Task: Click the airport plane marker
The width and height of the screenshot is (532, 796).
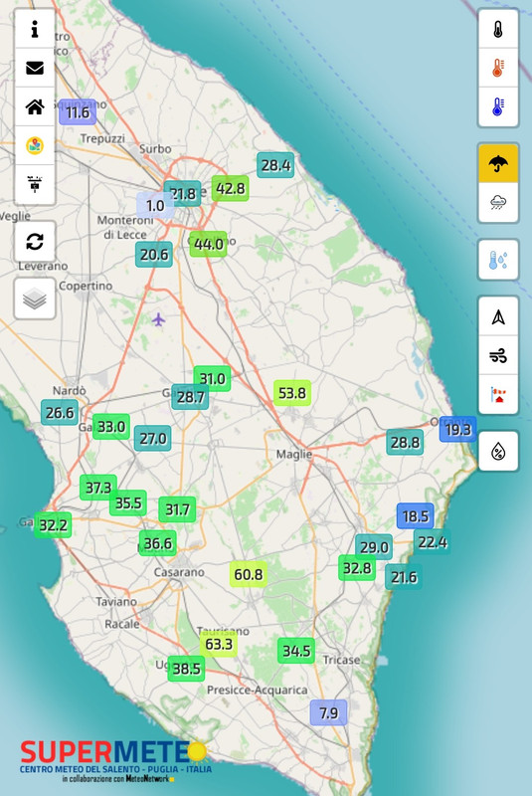Action: [x=159, y=319]
